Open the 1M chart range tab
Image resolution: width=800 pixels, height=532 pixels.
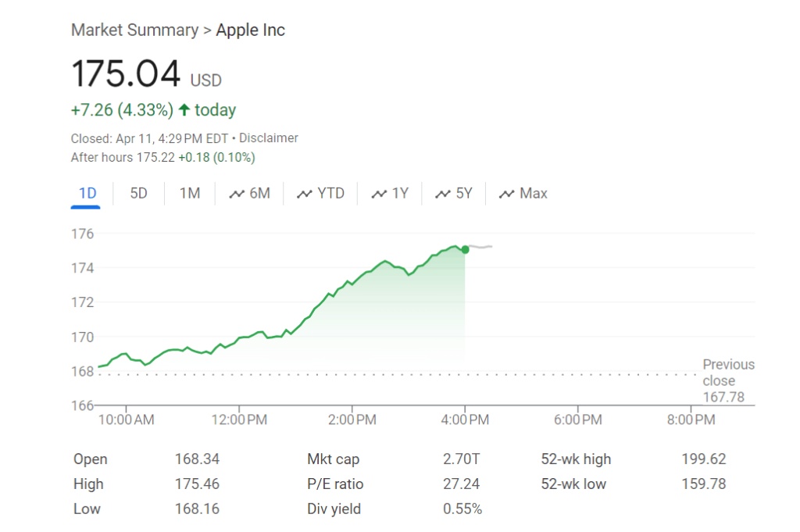coord(190,194)
